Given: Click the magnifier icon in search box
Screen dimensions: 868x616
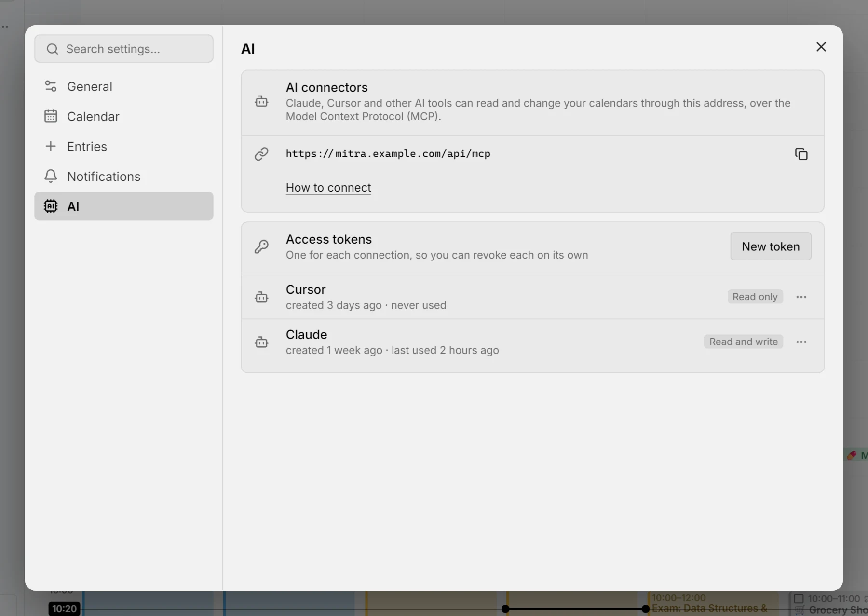Looking at the screenshot, I should coord(53,49).
